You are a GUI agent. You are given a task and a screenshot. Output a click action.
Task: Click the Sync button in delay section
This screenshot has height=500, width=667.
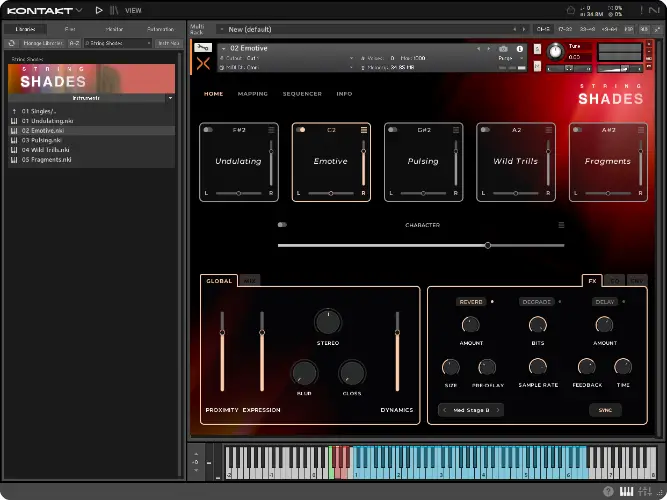(x=604, y=409)
